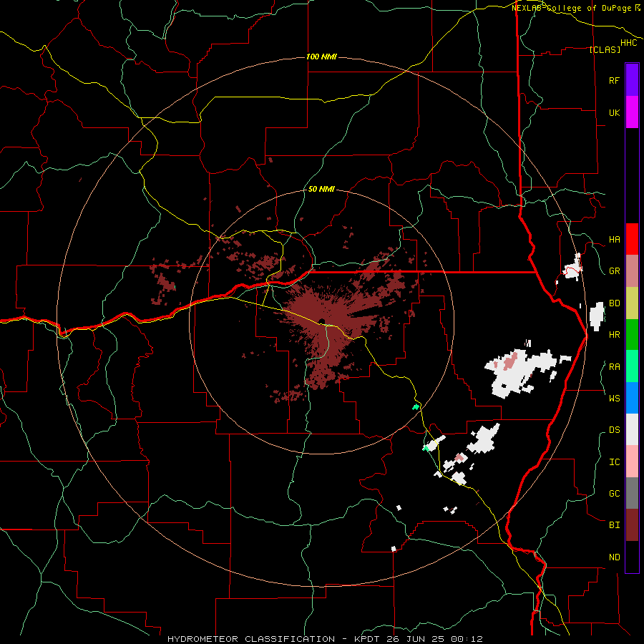644x644 pixels.
Task: Pick the RA light-green legend swatch
Action: tap(632, 366)
